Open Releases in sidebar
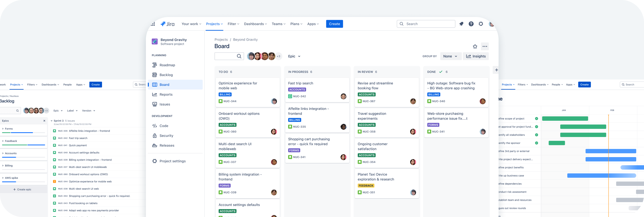644x217 pixels. pos(175,145)
